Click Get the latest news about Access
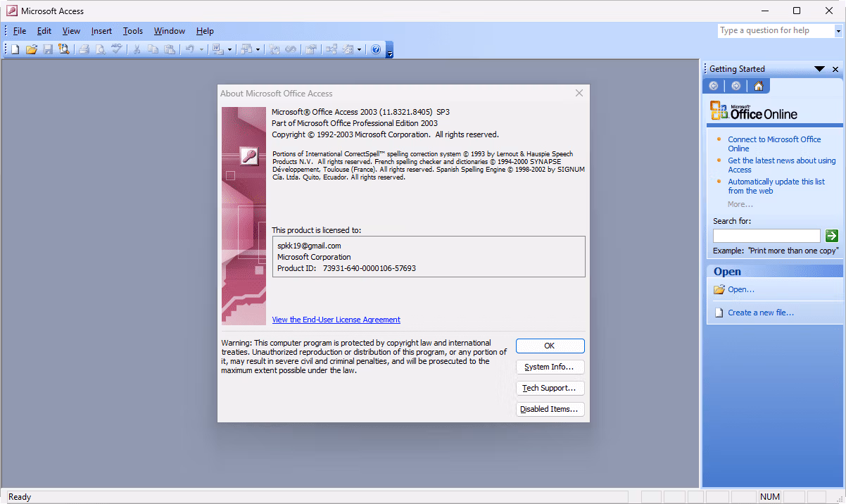Viewport: 846px width, 504px height. pyautogui.click(x=781, y=165)
